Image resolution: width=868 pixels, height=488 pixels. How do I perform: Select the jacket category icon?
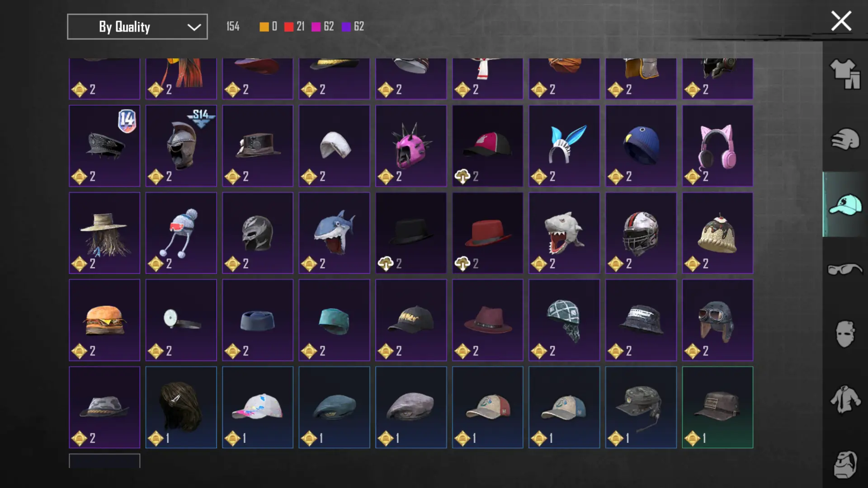[x=844, y=399]
